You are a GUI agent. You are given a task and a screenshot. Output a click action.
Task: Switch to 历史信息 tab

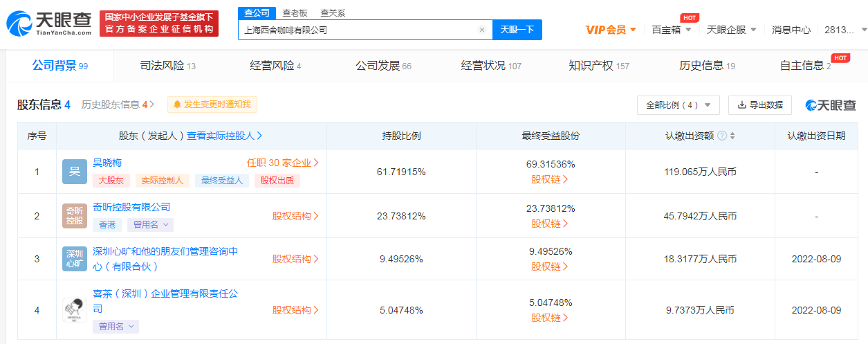[x=707, y=66]
